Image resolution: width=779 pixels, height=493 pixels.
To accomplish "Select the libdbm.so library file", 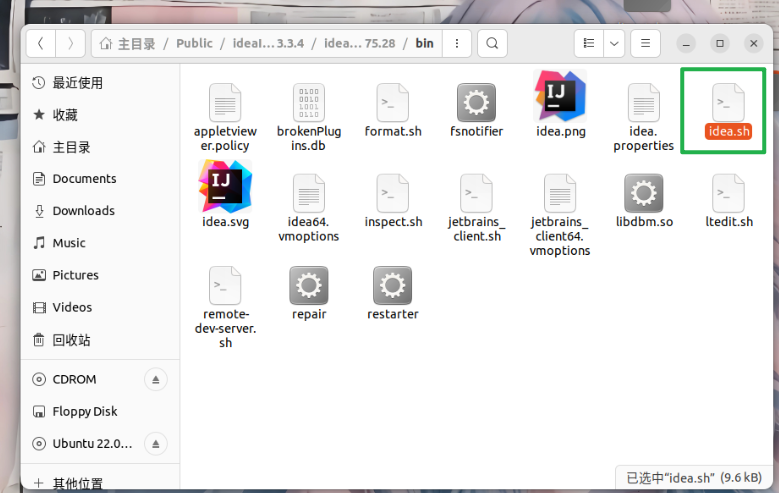I will [x=643, y=193].
